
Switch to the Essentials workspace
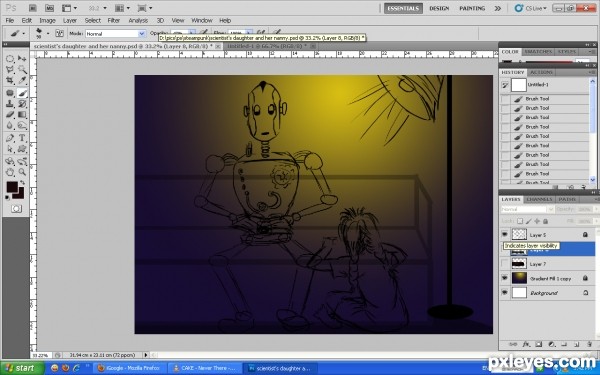[x=403, y=8]
